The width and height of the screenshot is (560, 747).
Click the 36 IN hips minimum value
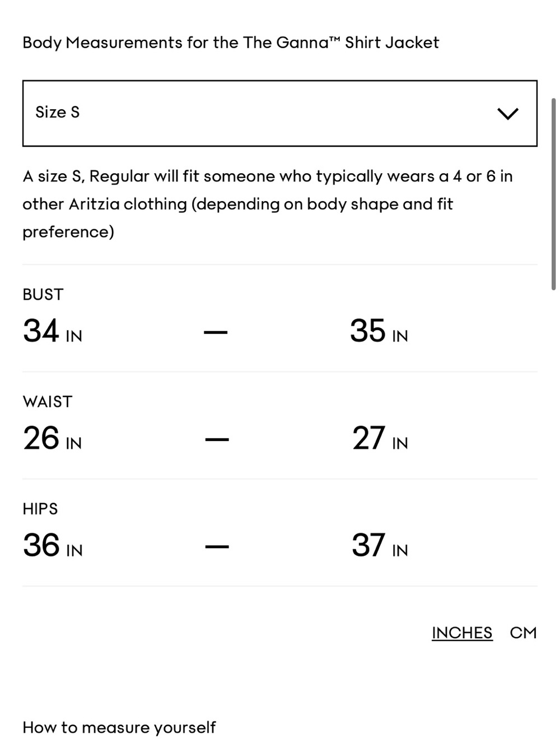tap(53, 545)
